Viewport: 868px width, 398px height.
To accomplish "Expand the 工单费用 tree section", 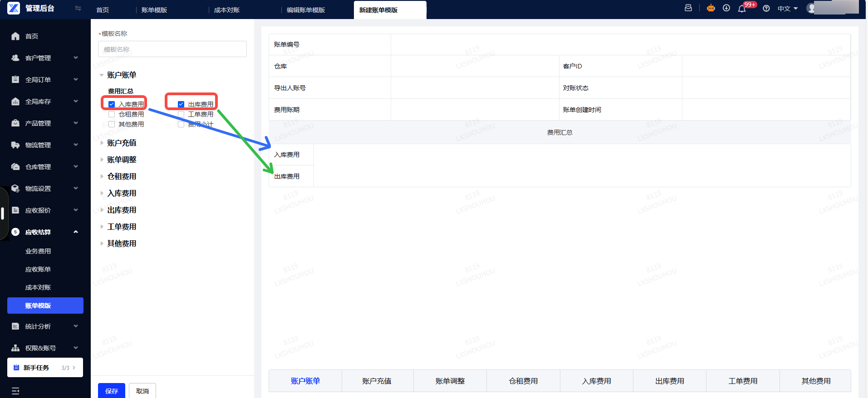I will click(x=102, y=227).
